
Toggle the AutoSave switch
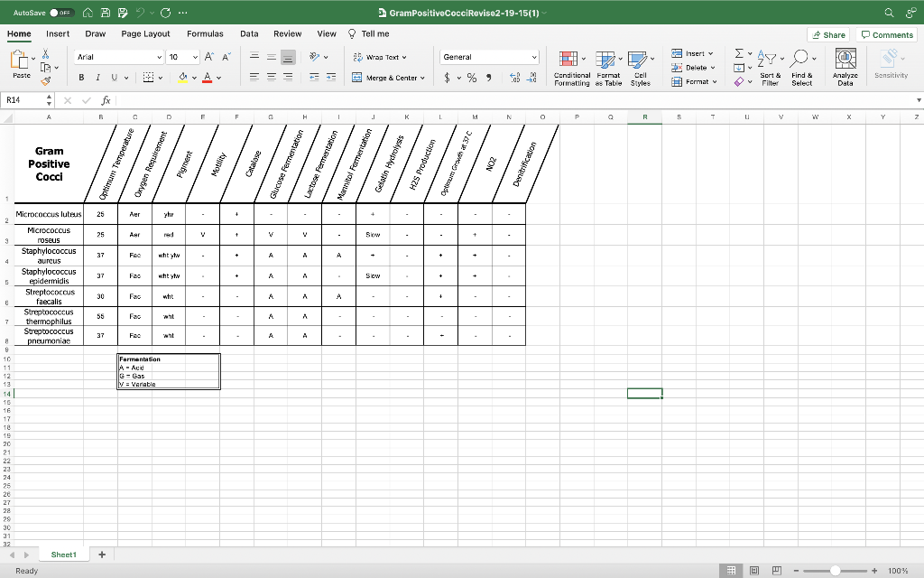coord(62,13)
